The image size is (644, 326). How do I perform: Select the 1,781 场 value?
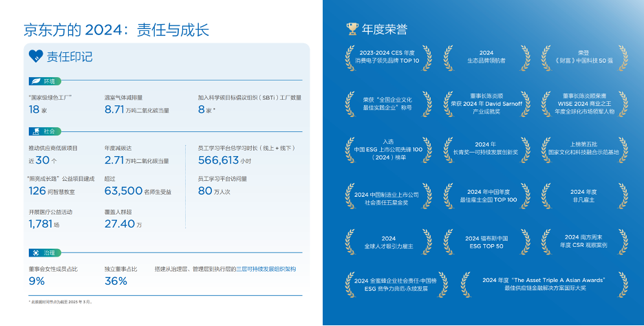point(44,224)
